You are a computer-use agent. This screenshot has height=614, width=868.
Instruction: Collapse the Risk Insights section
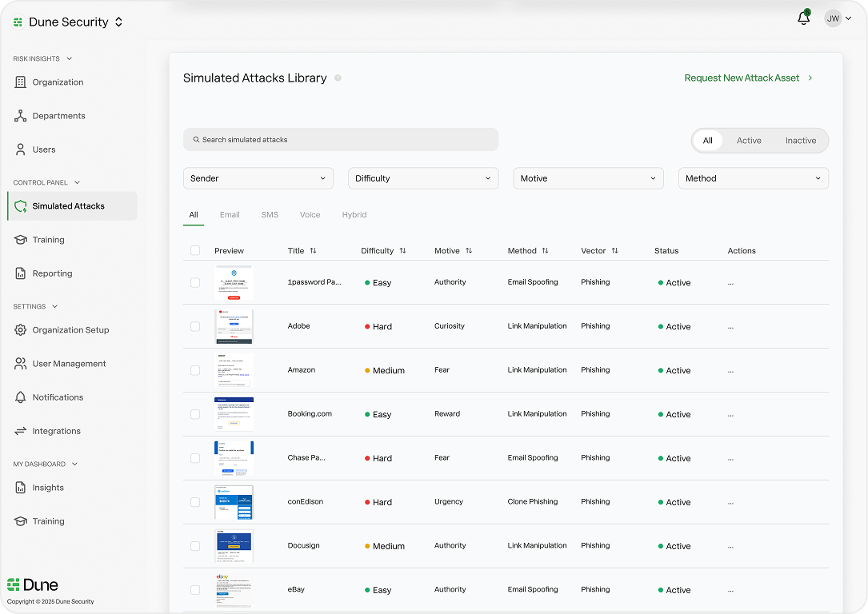click(69, 58)
